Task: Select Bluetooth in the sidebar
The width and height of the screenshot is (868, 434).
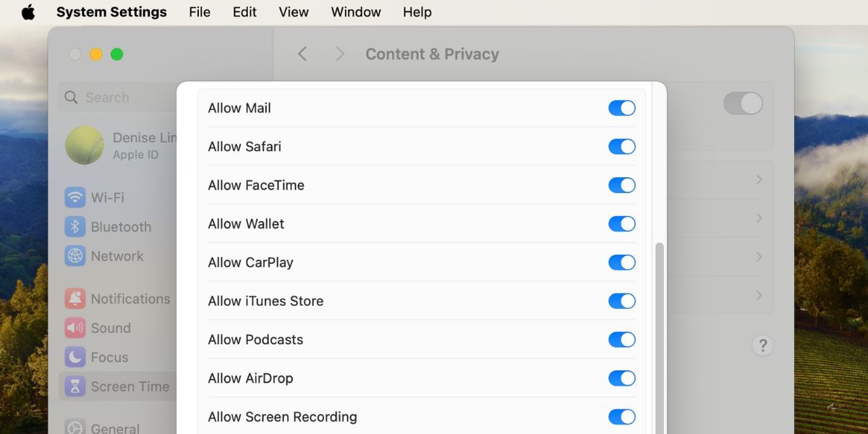Action: coord(122,226)
